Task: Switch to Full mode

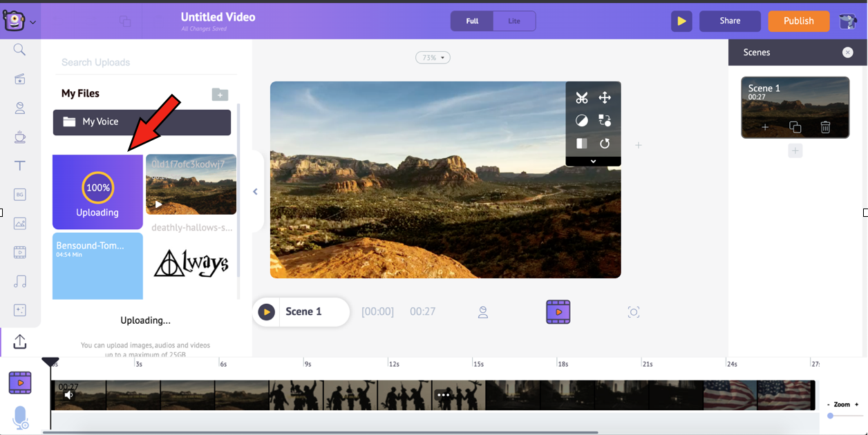Action: [472, 21]
